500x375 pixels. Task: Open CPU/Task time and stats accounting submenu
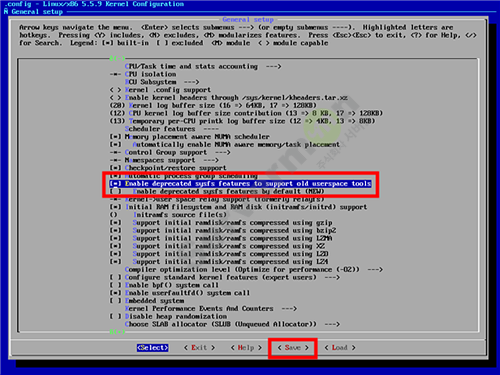tap(203, 67)
